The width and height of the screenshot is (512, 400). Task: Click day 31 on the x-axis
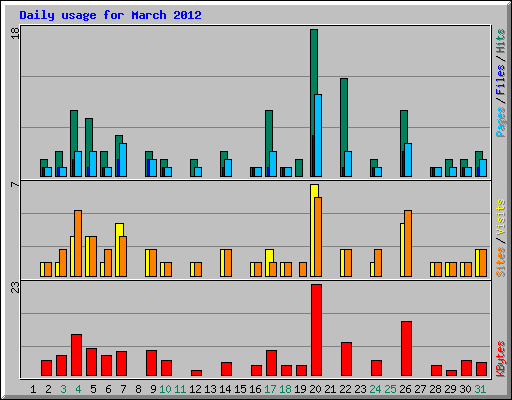[x=480, y=389]
